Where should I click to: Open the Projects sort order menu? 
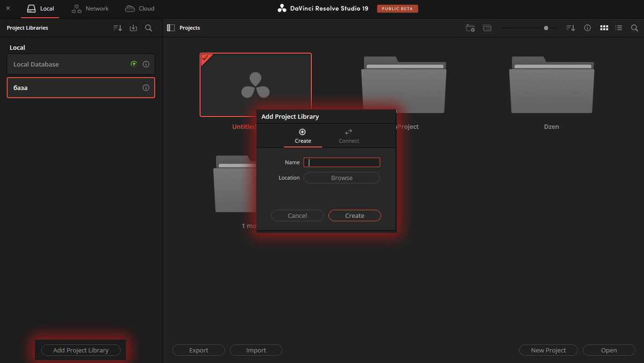point(571,28)
